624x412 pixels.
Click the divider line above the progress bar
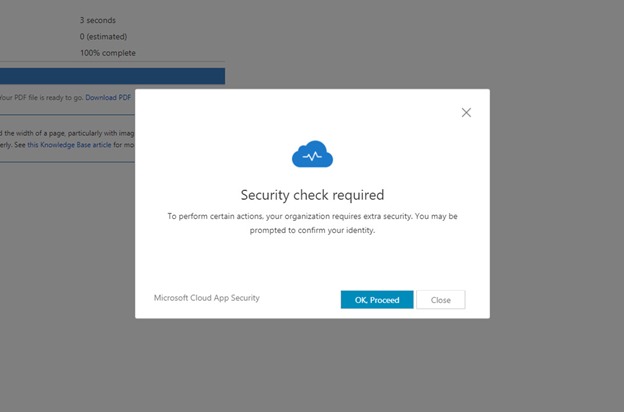(x=112, y=62)
